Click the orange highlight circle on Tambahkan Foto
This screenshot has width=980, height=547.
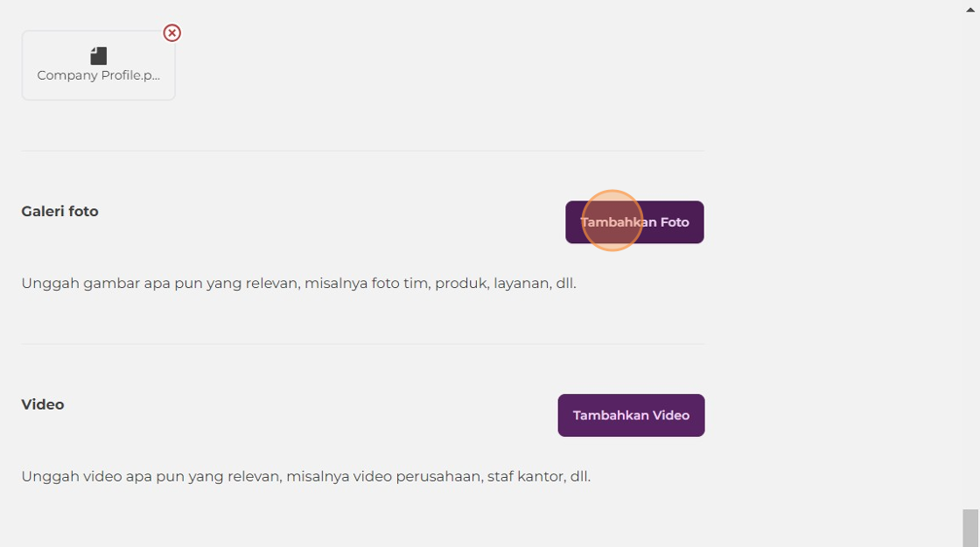click(612, 221)
